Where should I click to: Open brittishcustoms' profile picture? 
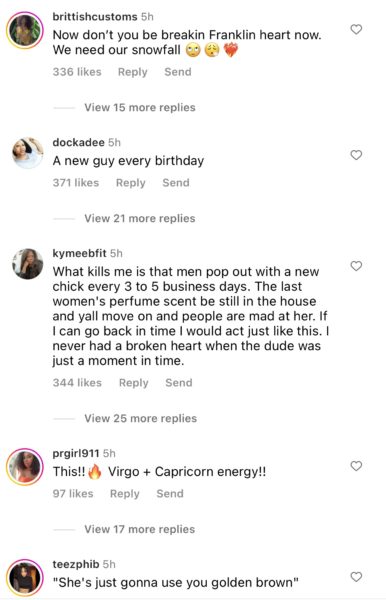(25, 30)
